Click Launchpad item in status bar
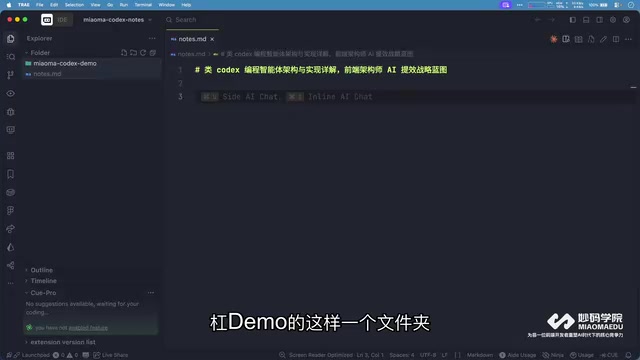The height and width of the screenshot is (360, 640). point(31,355)
